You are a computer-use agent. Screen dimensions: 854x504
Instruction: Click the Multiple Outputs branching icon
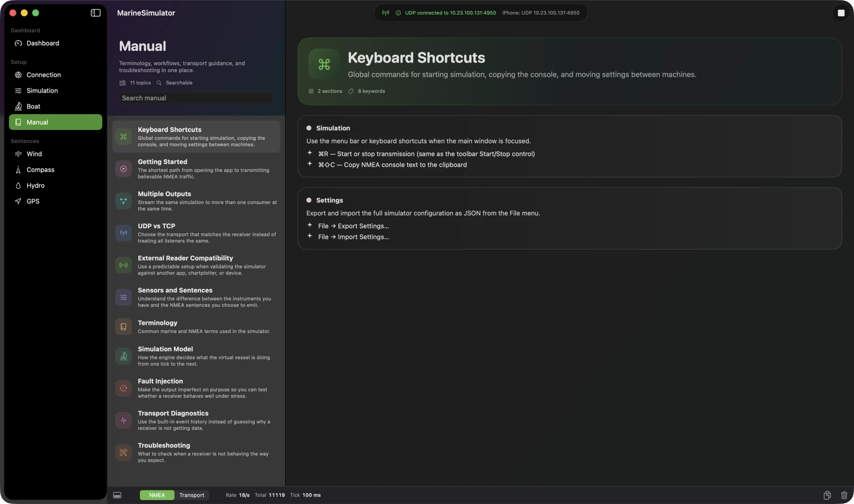(x=124, y=201)
